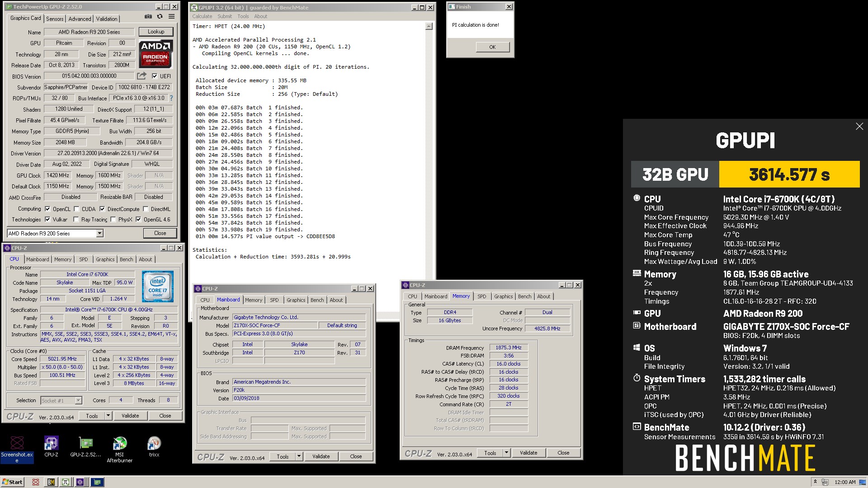Toggle the Vulkan checkbox

click(x=47, y=220)
